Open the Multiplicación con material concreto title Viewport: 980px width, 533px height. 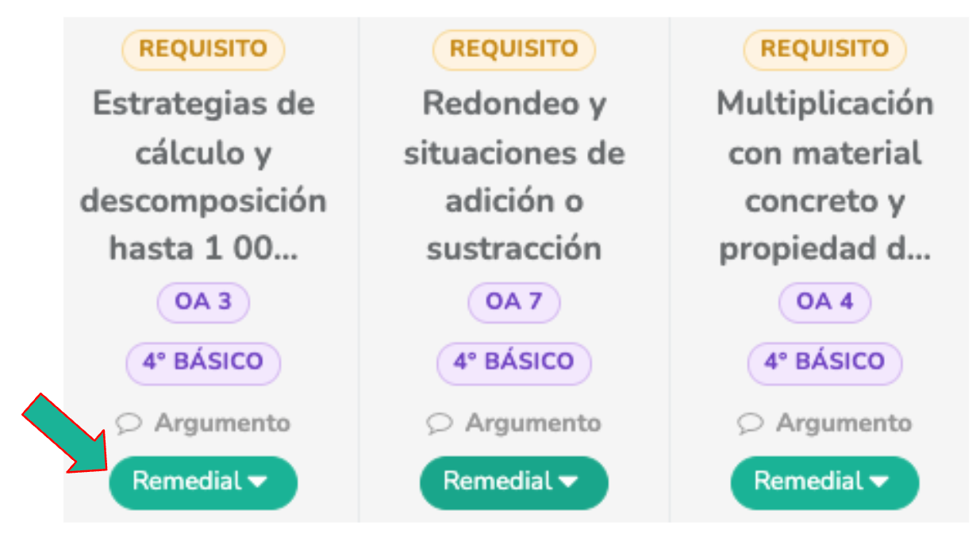(824, 176)
